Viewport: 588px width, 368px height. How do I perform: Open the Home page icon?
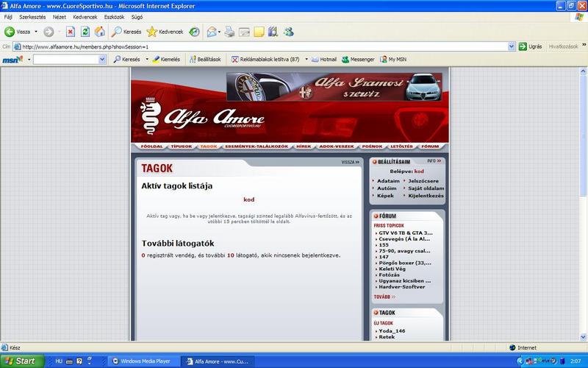pyautogui.click(x=100, y=32)
